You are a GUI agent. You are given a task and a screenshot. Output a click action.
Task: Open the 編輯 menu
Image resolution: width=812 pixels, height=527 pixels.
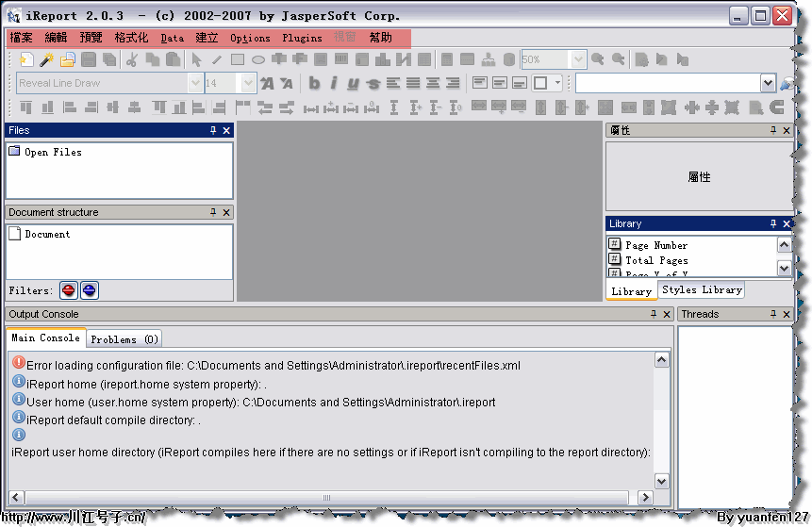[x=56, y=38]
